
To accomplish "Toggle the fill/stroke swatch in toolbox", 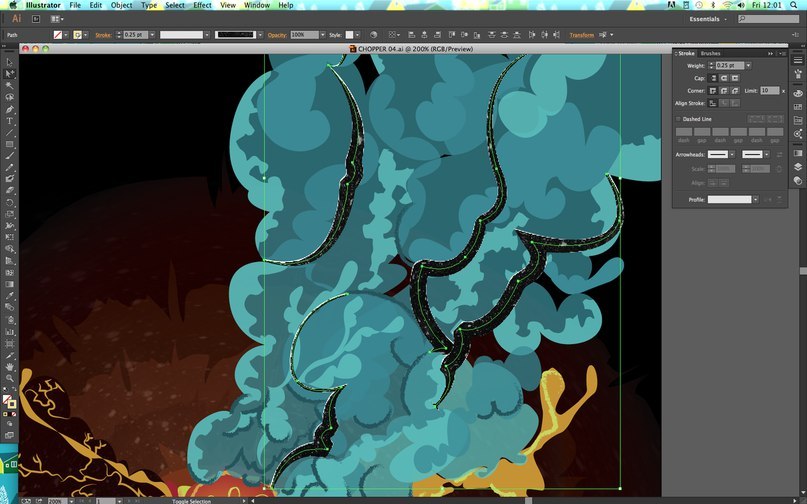I will point(9,402).
